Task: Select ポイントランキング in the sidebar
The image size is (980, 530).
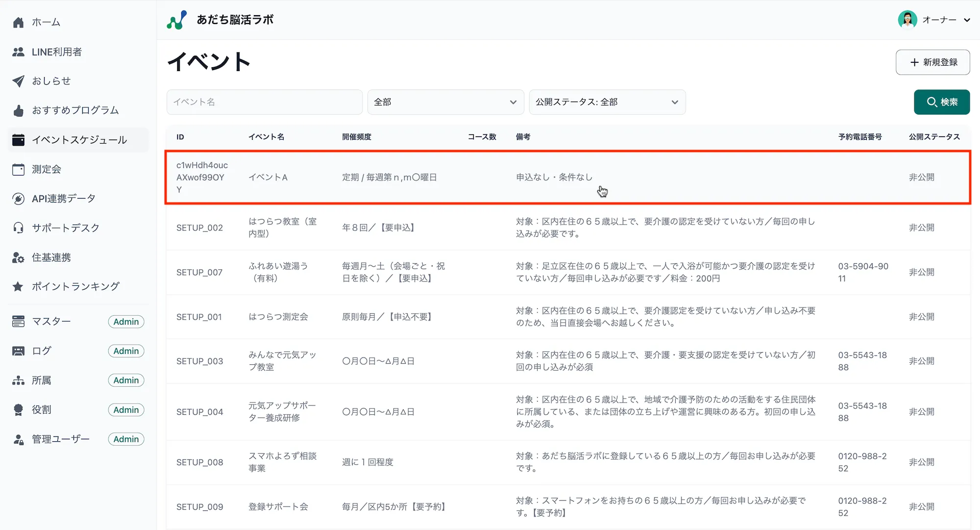Action: (x=75, y=286)
